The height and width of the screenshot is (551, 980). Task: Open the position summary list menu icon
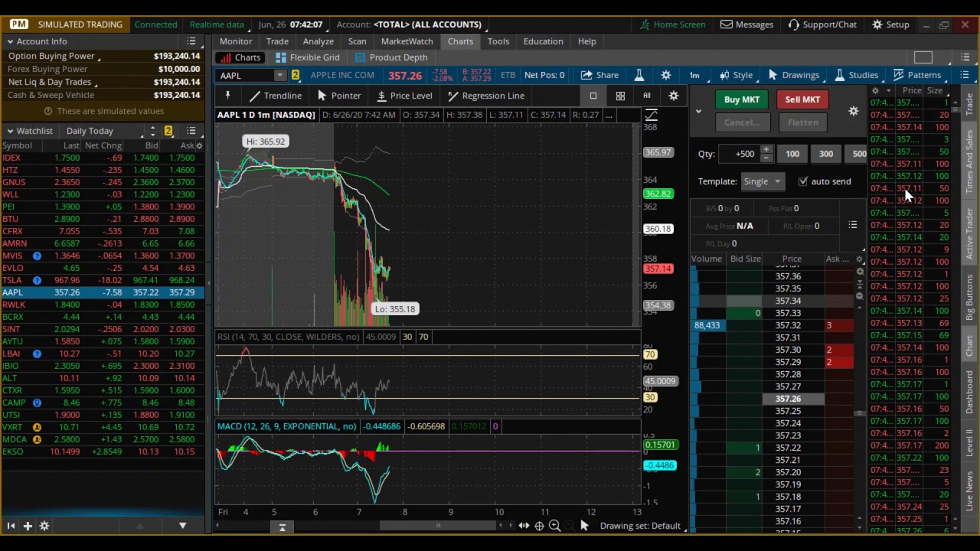[x=853, y=225]
